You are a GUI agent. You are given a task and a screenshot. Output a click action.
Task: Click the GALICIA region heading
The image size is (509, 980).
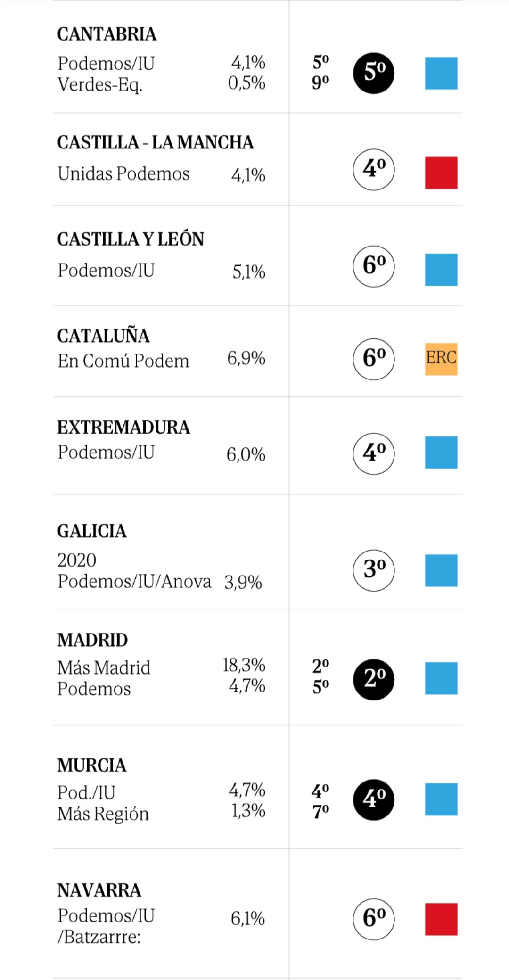click(x=92, y=531)
